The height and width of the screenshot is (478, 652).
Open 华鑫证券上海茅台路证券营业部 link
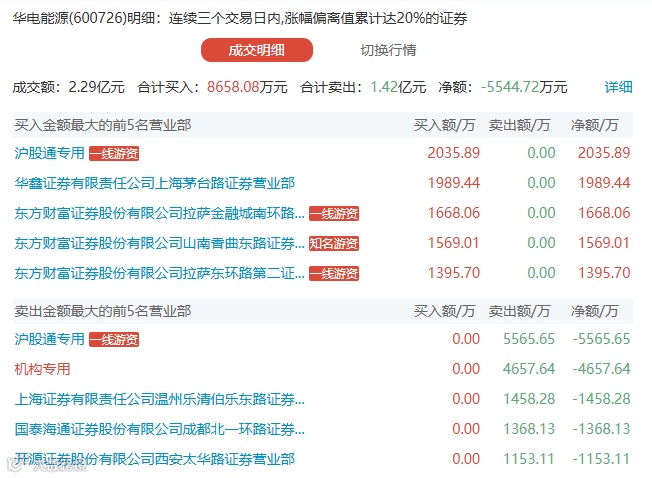(155, 183)
